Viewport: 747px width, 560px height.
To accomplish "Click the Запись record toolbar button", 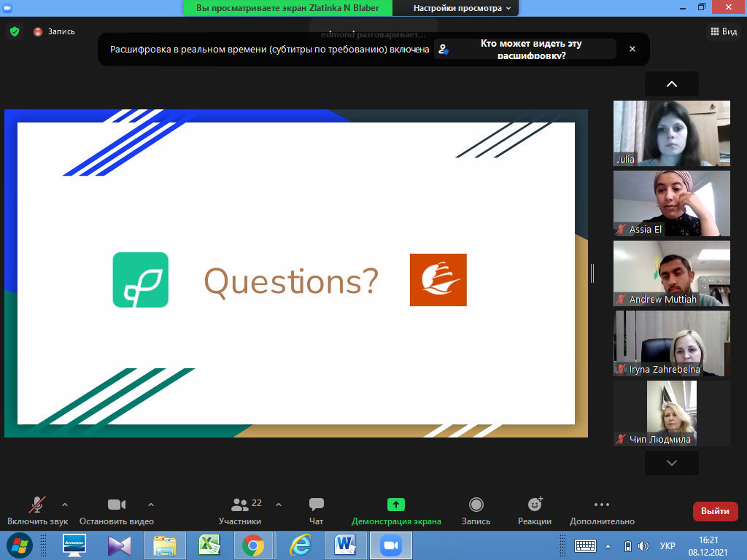I will 476,510.
